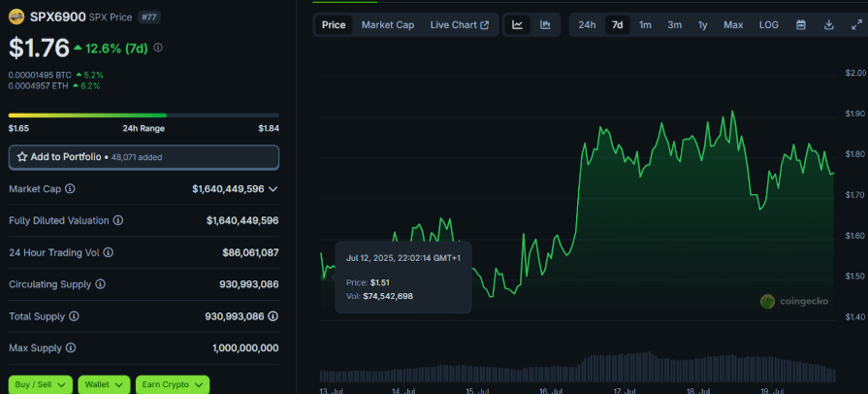Viewport: 868px width, 394px height.
Task: Click the $86,061,087 trading volume value
Action: 250,252
